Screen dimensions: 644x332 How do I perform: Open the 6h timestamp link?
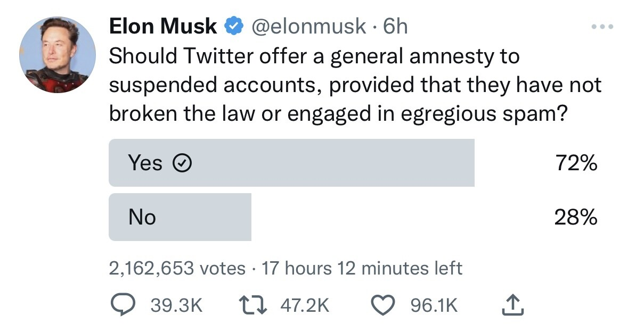395,26
